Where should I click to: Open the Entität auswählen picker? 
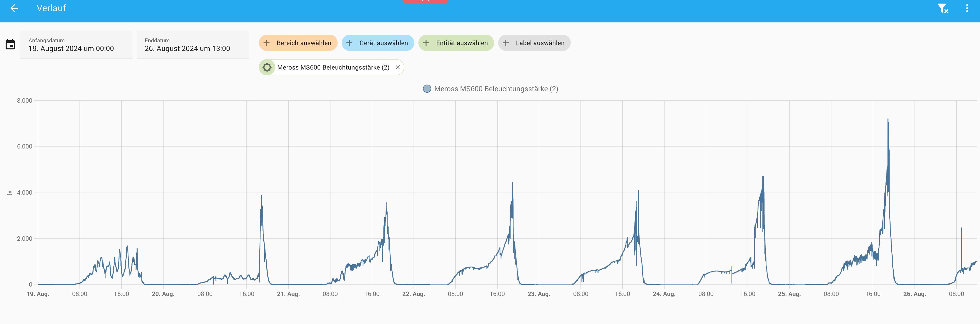461,43
